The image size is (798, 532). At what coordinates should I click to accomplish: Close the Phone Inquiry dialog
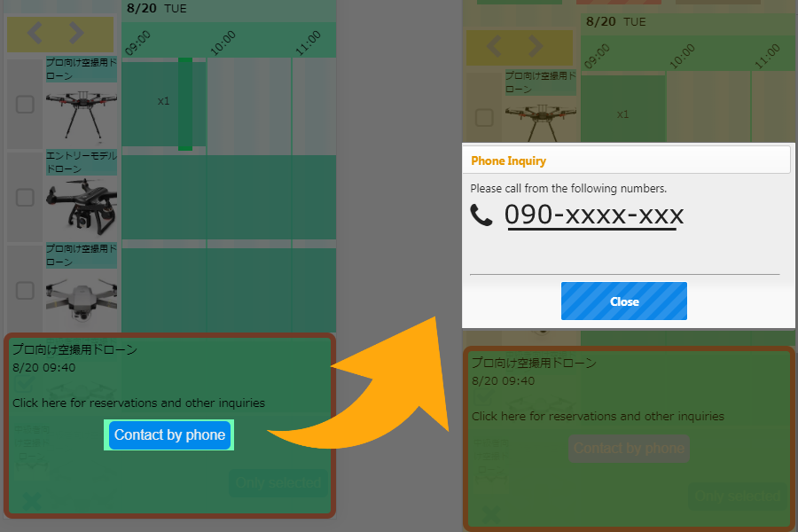(x=623, y=301)
